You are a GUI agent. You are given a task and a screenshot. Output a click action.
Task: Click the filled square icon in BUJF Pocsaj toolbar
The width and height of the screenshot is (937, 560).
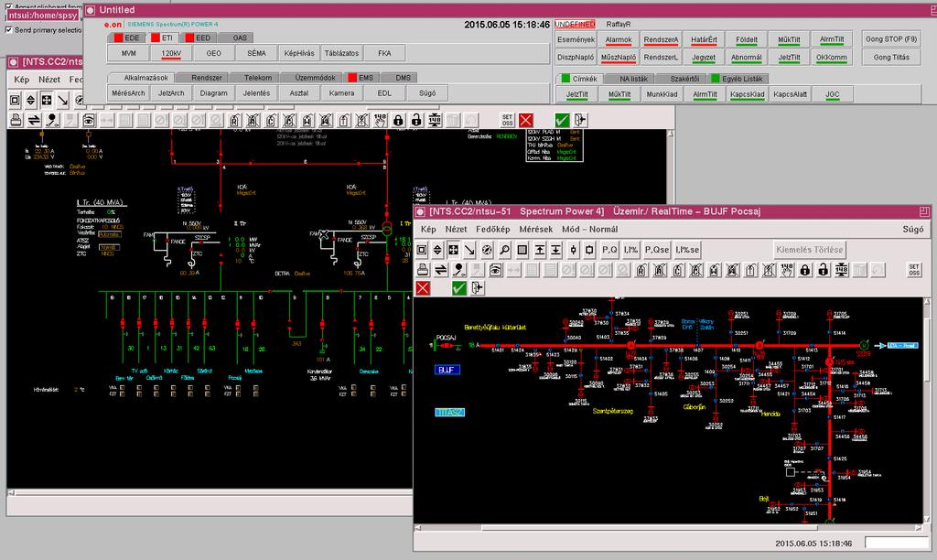[522, 250]
